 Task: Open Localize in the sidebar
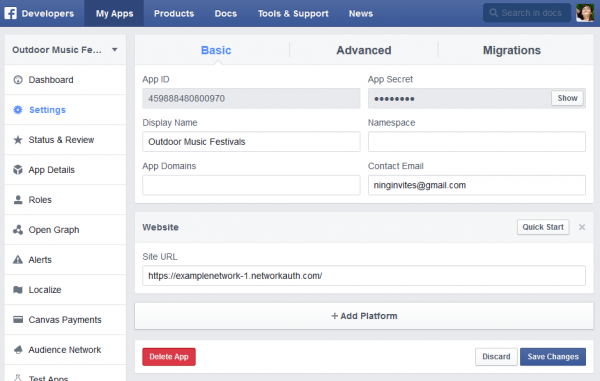coord(65,290)
